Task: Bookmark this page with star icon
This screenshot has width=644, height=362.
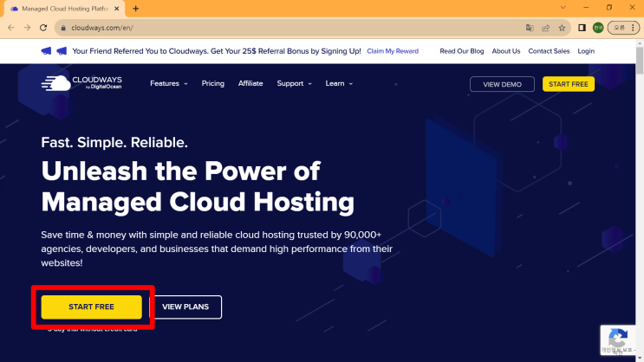Action: [562, 28]
